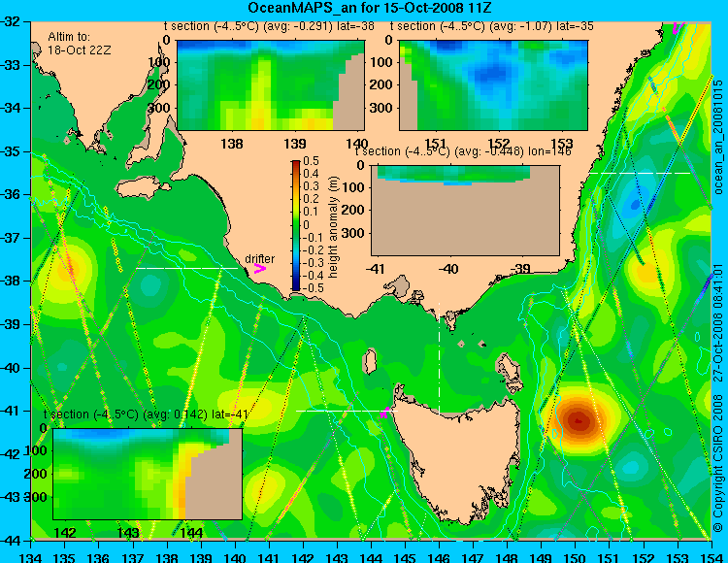Click the vertical 'ocean_an_20081015' label
This screenshot has height=563, width=728.
click(718, 137)
